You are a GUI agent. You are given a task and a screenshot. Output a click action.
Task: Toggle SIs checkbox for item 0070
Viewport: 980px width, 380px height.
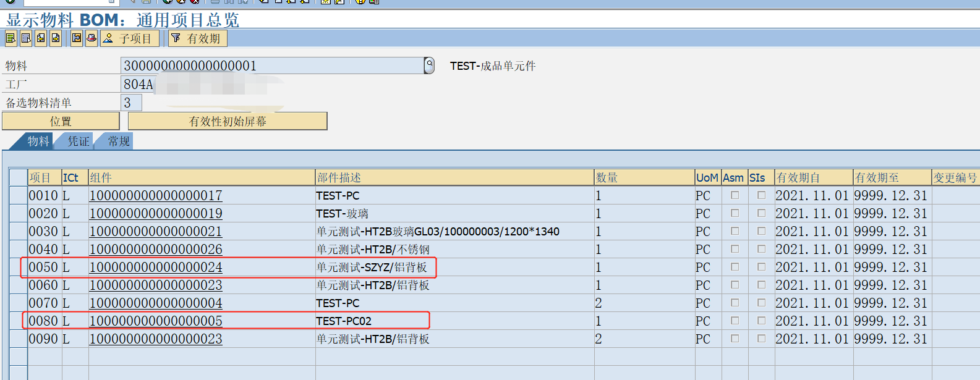click(x=761, y=303)
